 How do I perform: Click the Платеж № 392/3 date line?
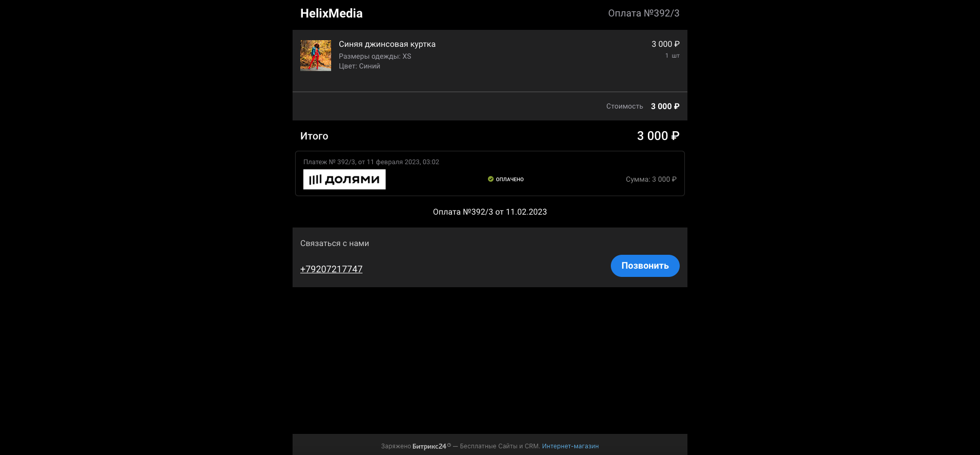point(371,162)
